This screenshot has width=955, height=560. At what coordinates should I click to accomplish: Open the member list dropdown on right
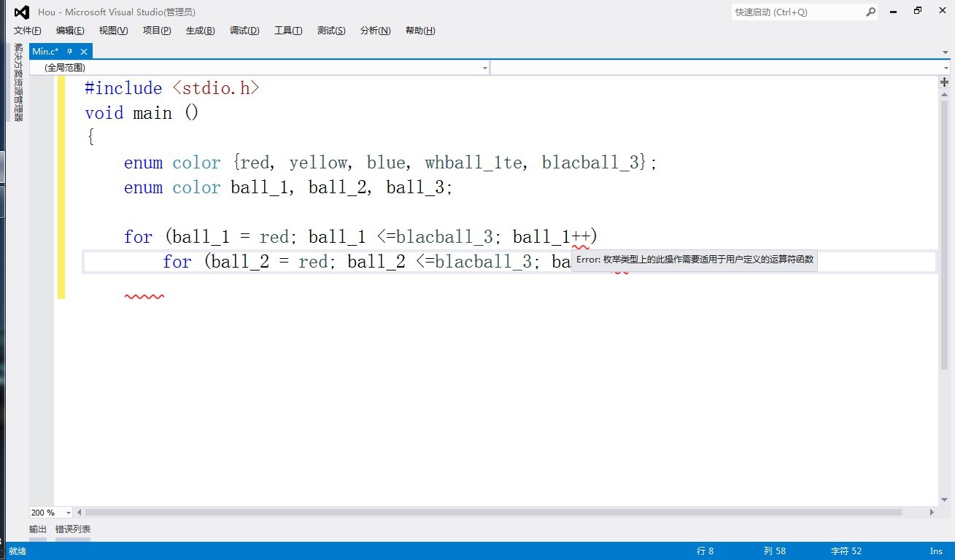pyautogui.click(x=946, y=68)
